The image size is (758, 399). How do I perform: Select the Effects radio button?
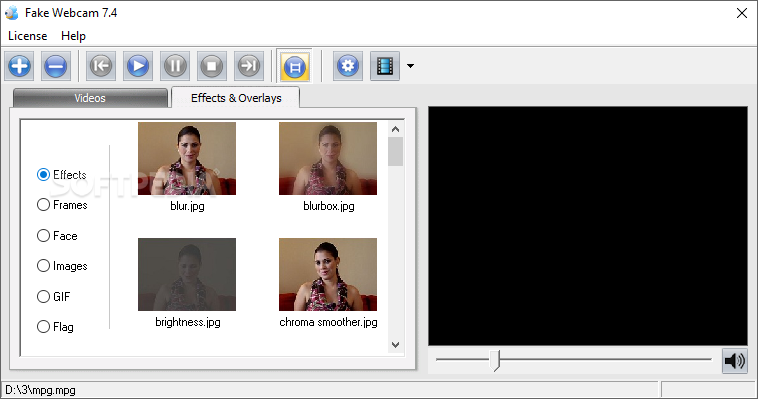pos(44,175)
